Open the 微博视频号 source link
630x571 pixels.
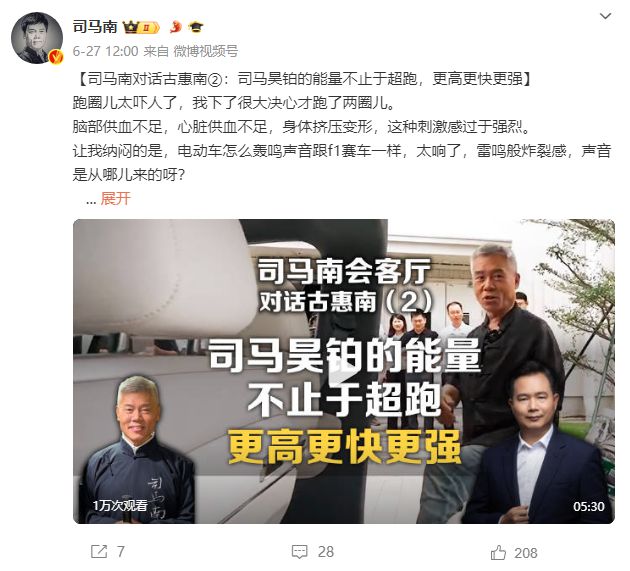(x=205, y=51)
